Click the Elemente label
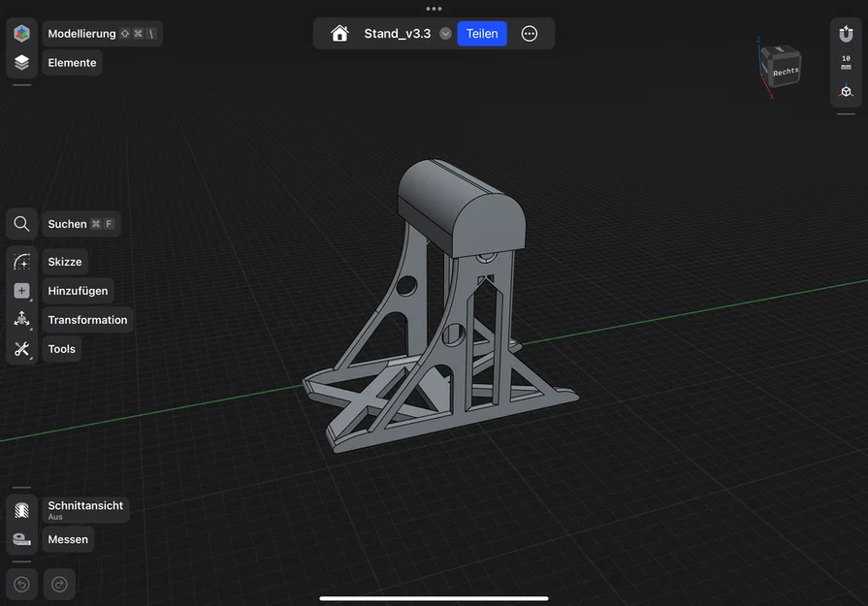This screenshot has height=606, width=868. [x=72, y=62]
